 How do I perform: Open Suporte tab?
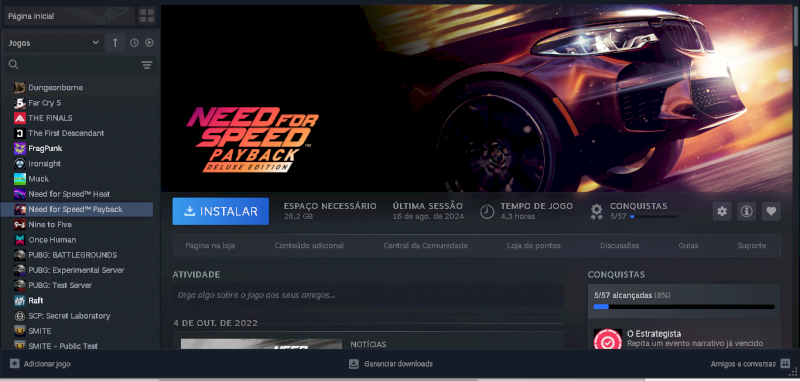752,246
